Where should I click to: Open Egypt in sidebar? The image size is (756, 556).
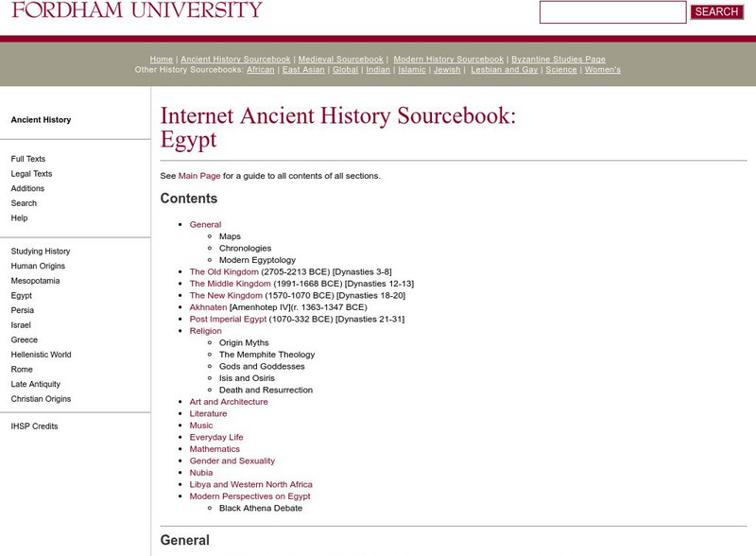21,295
